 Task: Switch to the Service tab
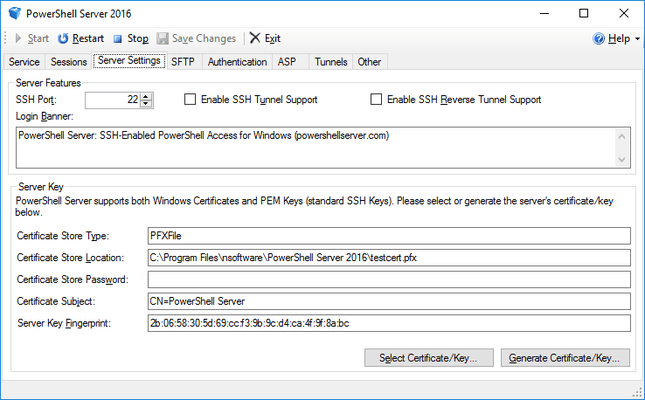pyautogui.click(x=24, y=62)
